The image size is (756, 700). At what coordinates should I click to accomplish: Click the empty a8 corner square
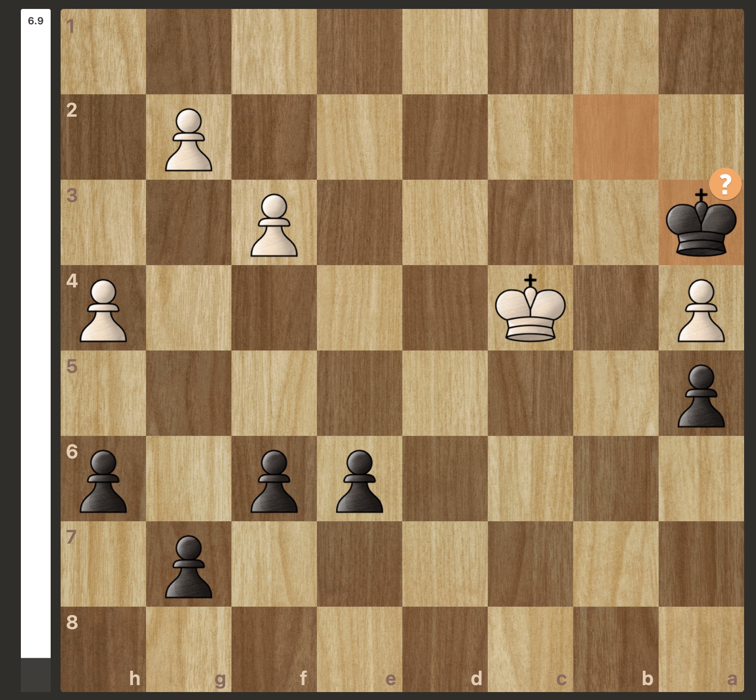click(x=701, y=649)
